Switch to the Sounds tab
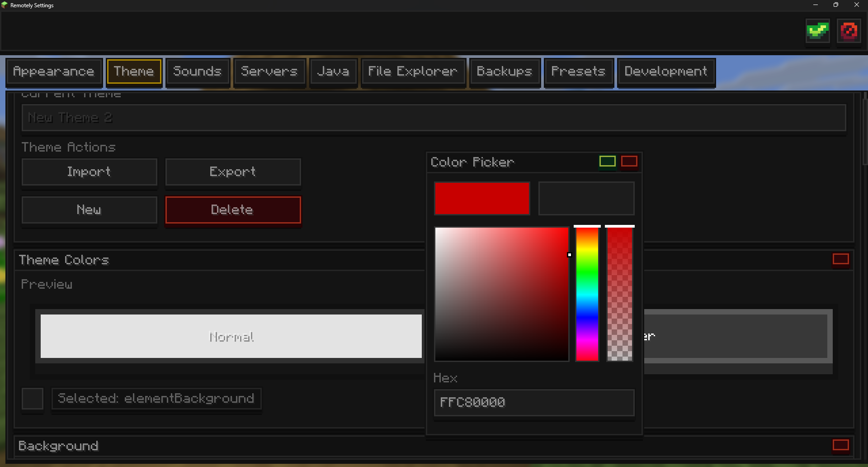 (x=198, y=71)
